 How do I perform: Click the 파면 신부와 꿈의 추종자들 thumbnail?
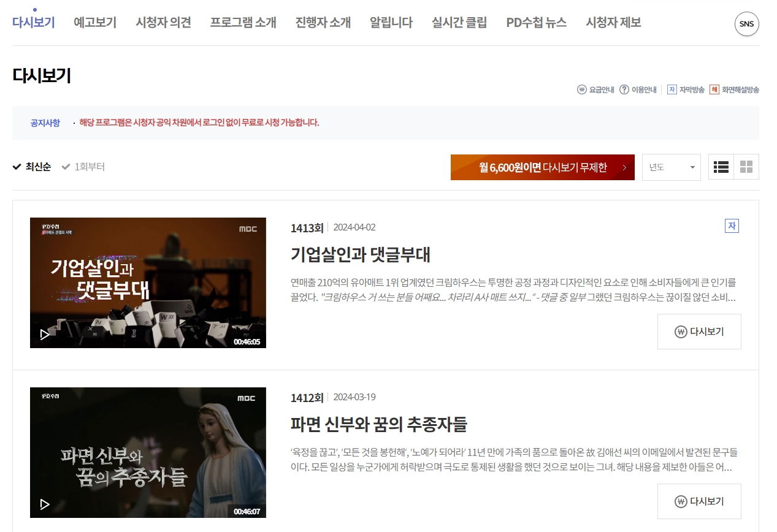[148, 452]
